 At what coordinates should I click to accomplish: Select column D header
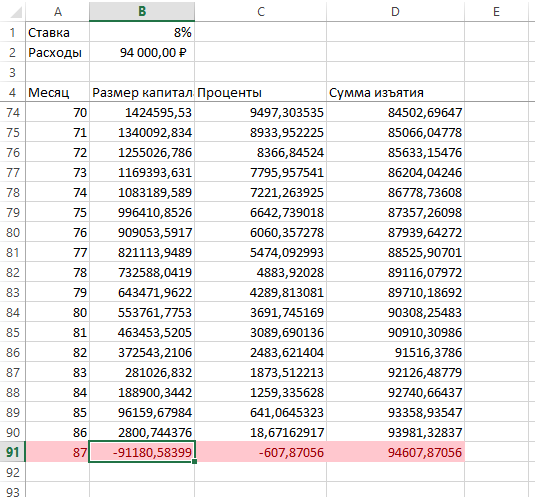coord(395,11)
